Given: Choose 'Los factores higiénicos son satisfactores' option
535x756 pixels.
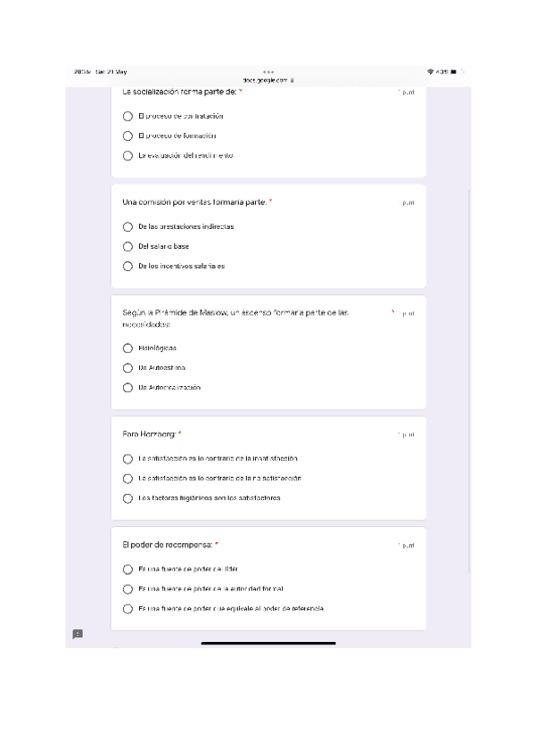Looking at the screenshot, I should click(128, 497).
